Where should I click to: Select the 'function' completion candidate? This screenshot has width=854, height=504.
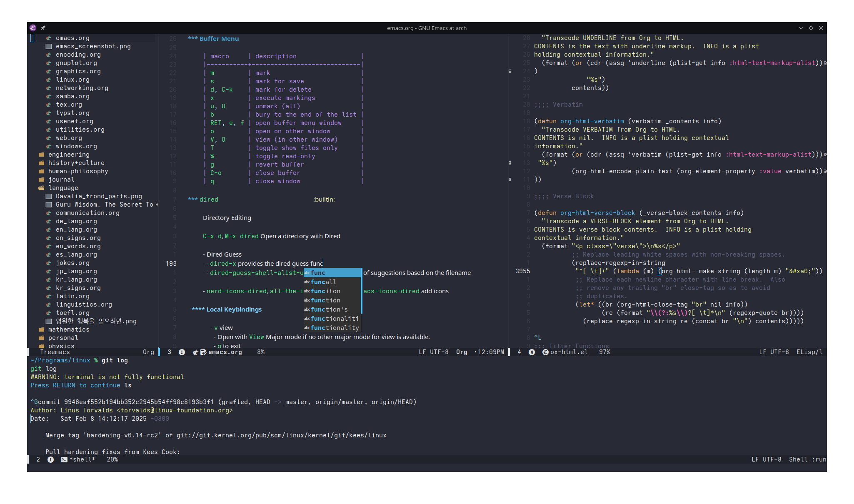pyautogui.click(x=332, y=300)
